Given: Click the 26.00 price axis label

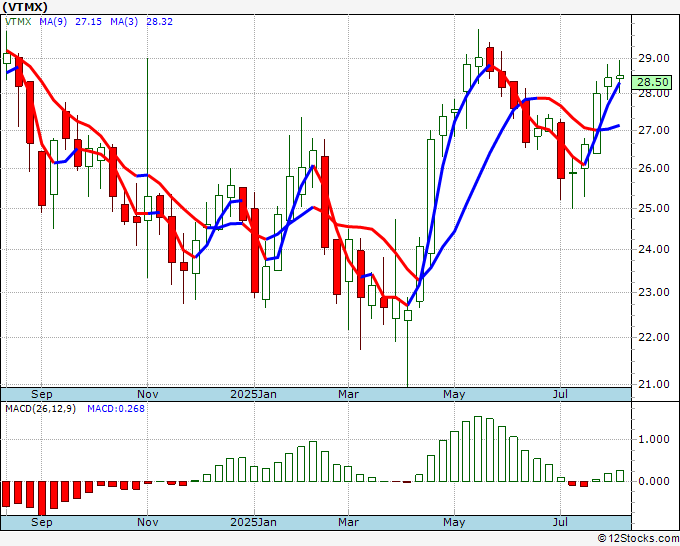Looking at the screenshot, I should pyautogui.click(x=653, y=168).
